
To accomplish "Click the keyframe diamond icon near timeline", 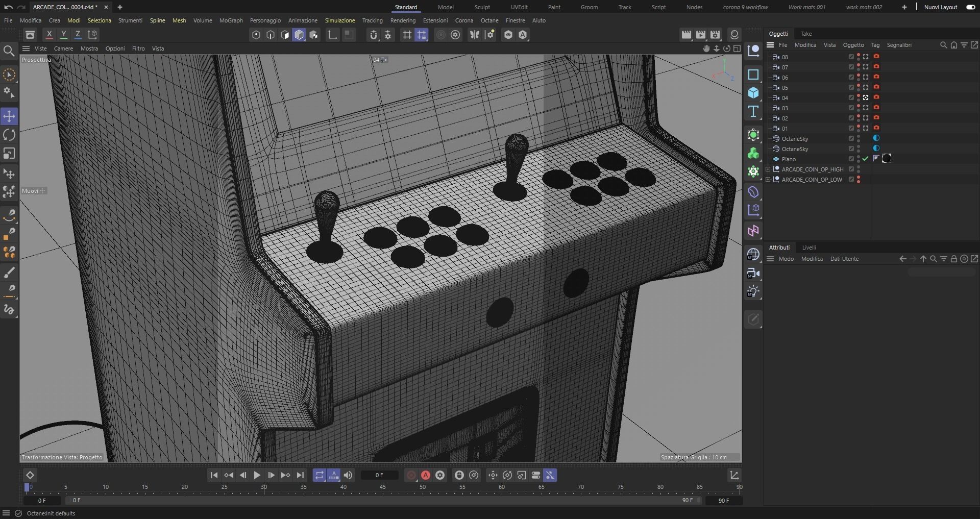I will 30,475.
